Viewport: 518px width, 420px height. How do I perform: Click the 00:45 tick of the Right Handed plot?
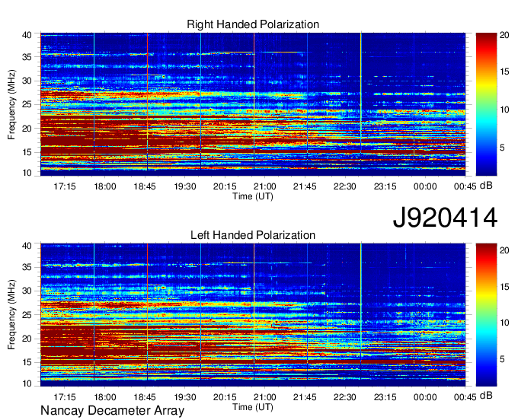pyautogui.click(x=465, y=186)
